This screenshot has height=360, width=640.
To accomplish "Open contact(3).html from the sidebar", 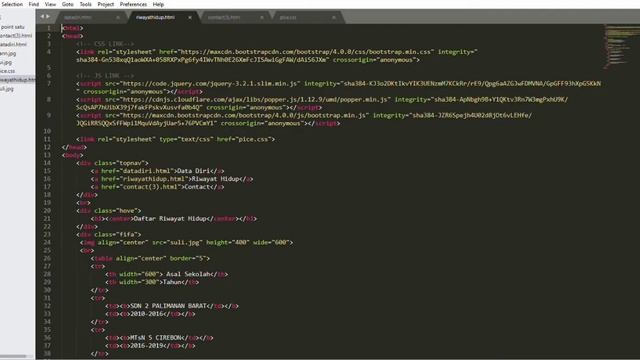I will click(16, 36).
